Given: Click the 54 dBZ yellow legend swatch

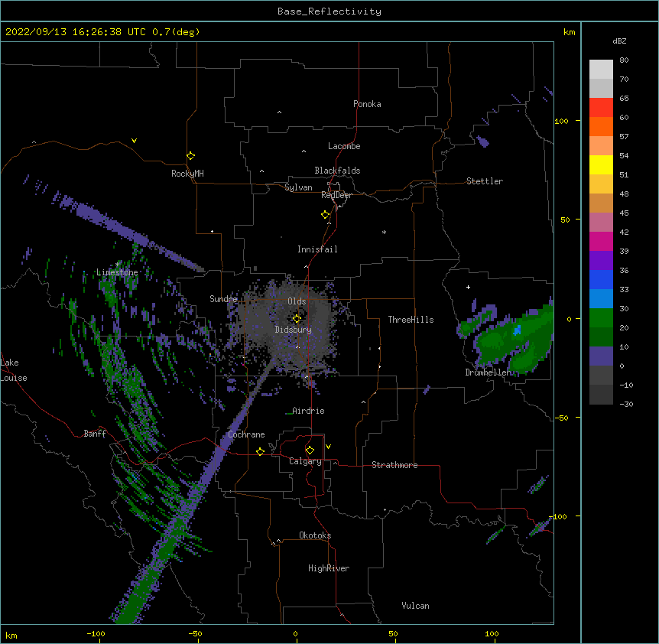Looking at the screenshot, I should click(601, 164).
